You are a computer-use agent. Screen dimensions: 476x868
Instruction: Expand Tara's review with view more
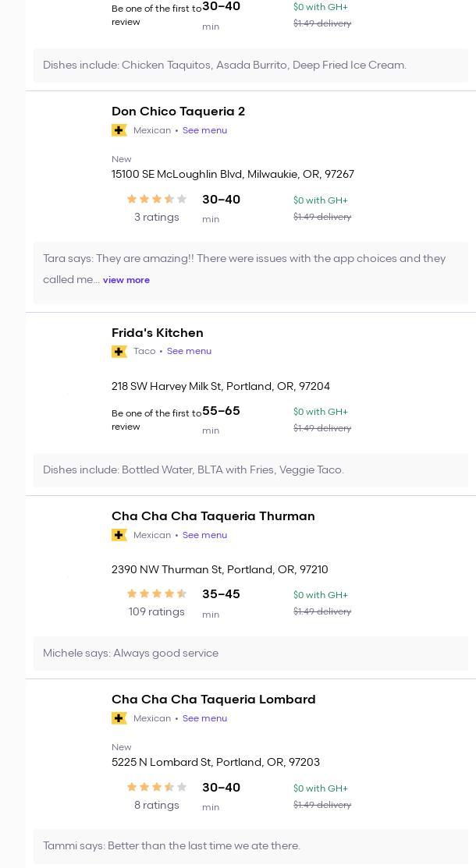pos(126,280)
